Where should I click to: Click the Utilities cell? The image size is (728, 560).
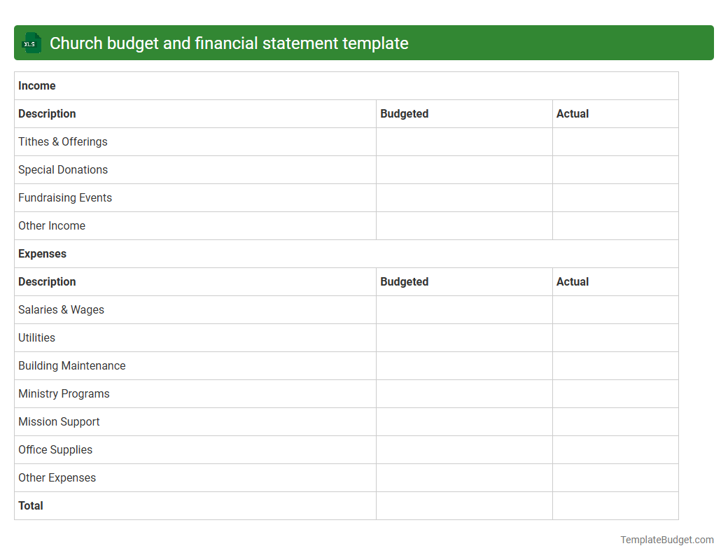[x=36, y=337]
